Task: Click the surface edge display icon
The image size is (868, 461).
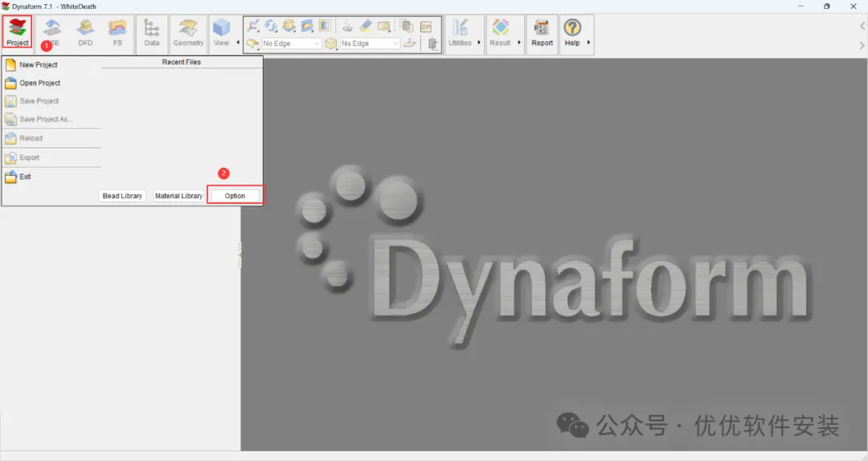Action: [x=253, y=43]
